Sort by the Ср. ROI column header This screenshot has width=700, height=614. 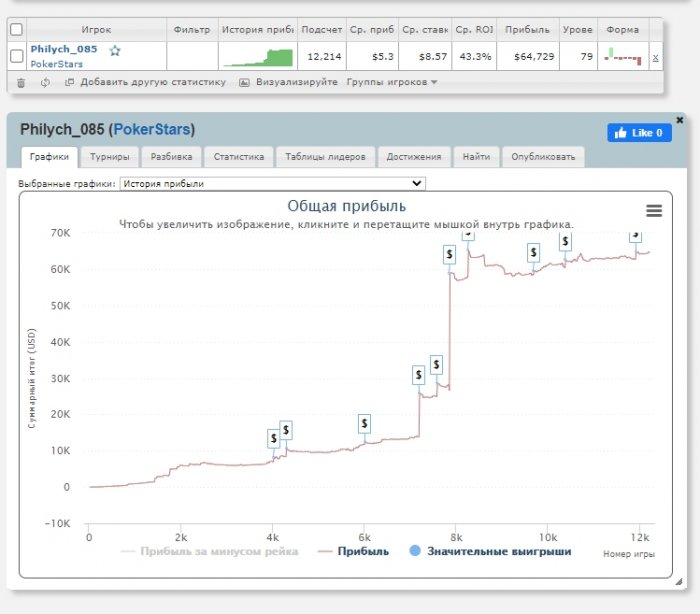point(474,29)
